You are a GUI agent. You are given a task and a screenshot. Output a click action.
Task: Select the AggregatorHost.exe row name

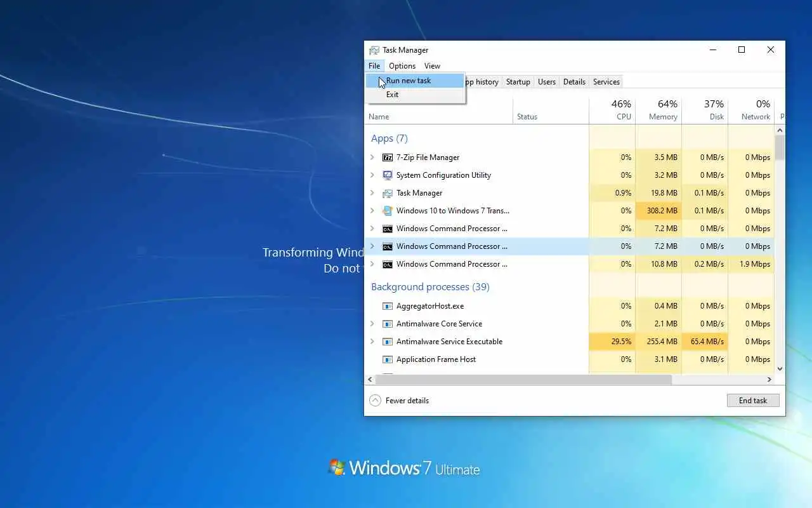(430, 306)
